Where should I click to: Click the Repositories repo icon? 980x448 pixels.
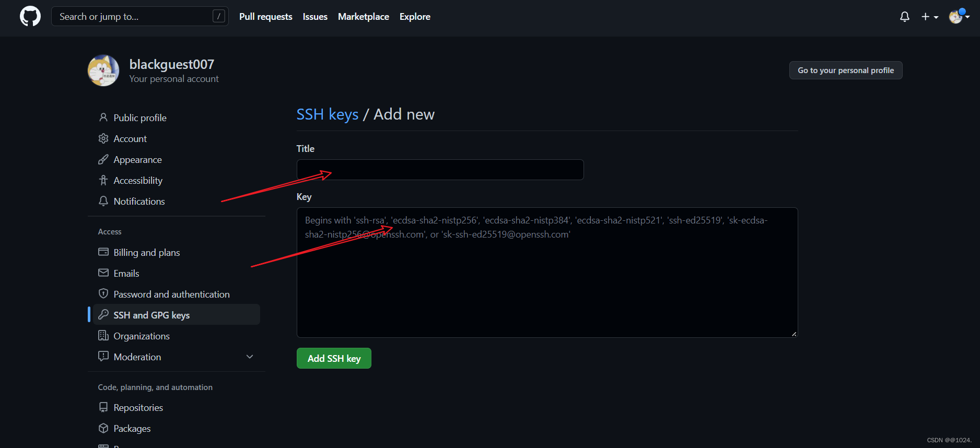point(103,407)
